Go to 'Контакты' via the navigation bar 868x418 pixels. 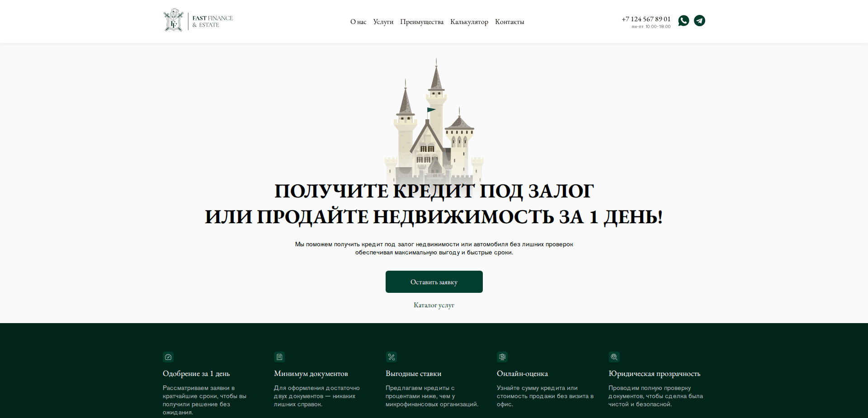click(x=509, y=21)
